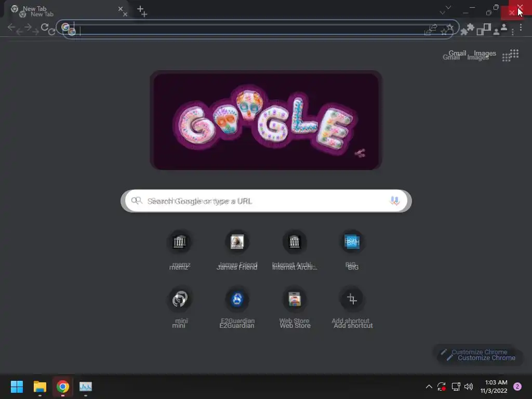
Task: Open the Windows Start menu
Action: [17, 387]
